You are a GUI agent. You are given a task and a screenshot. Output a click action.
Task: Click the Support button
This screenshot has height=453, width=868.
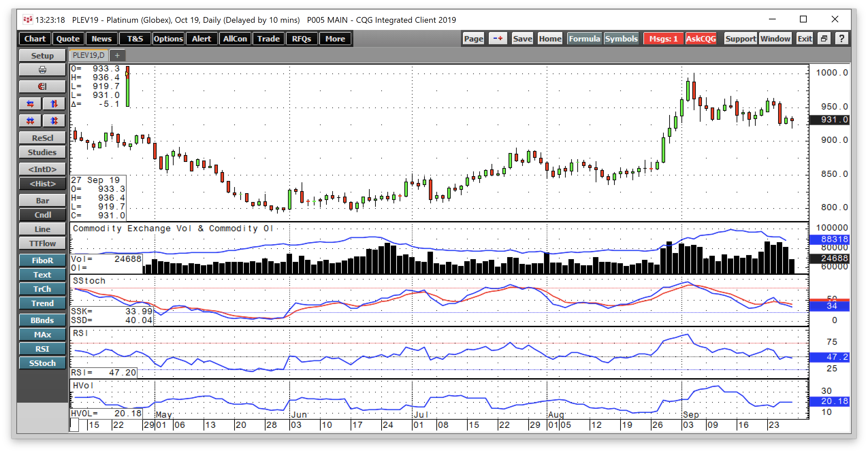740,38
